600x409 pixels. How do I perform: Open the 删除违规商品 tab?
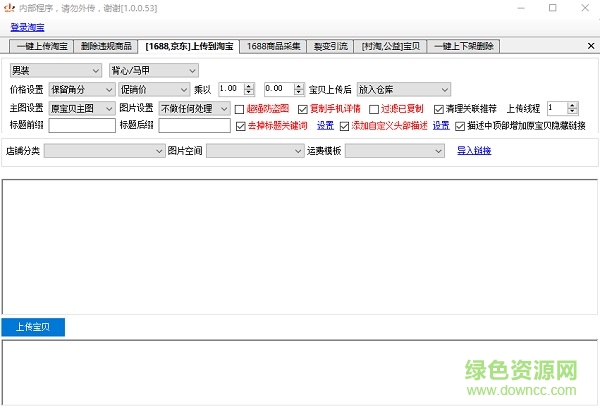pos(106,46)
